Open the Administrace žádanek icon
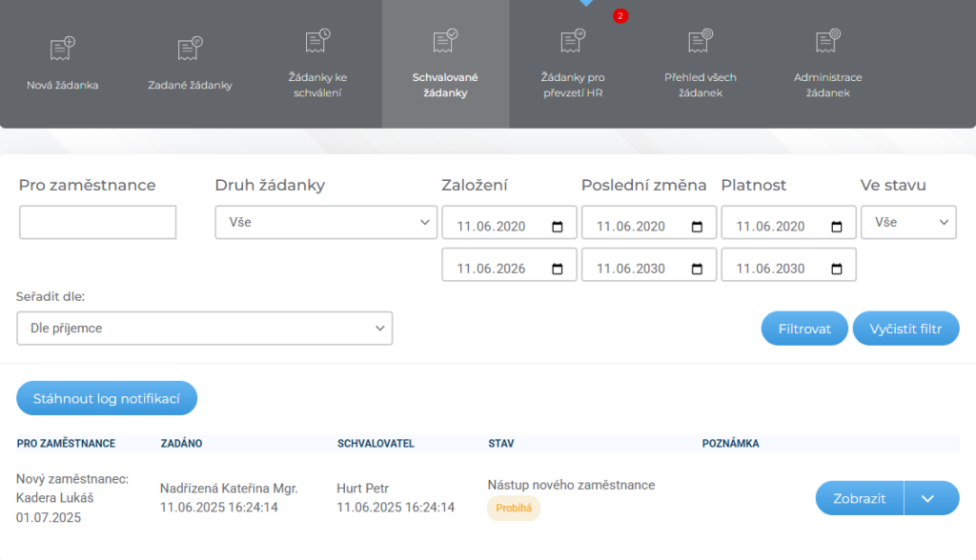The height and width of the screenshot is (560, 976). (828, 40)
